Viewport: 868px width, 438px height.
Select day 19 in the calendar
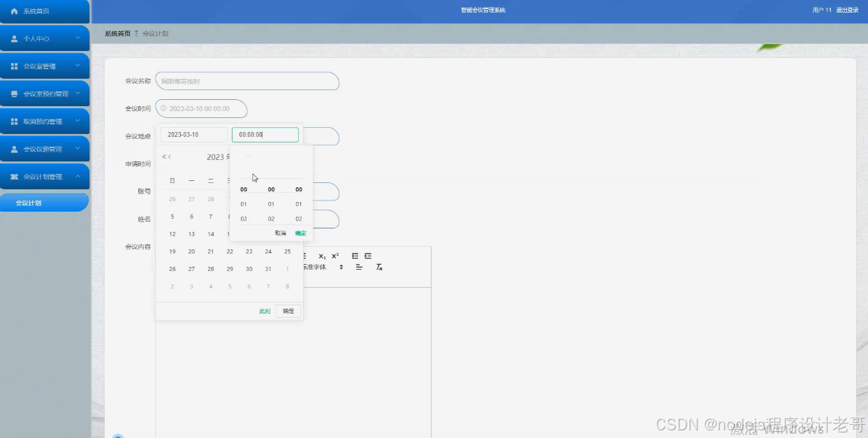[x=172, y=251]
